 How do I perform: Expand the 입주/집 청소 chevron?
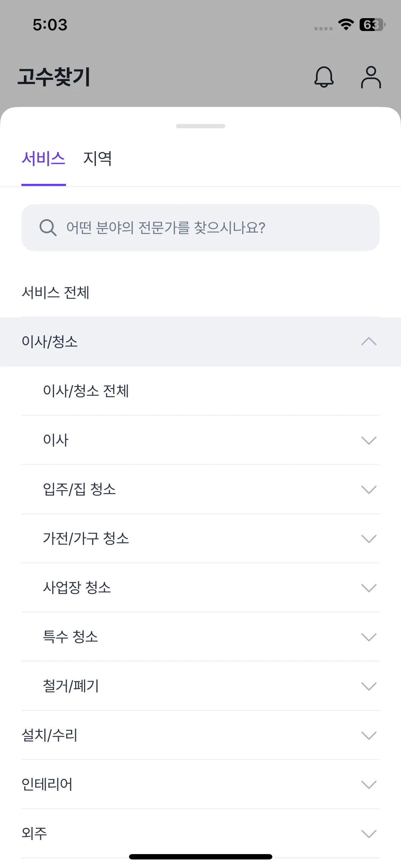point(369,490)
